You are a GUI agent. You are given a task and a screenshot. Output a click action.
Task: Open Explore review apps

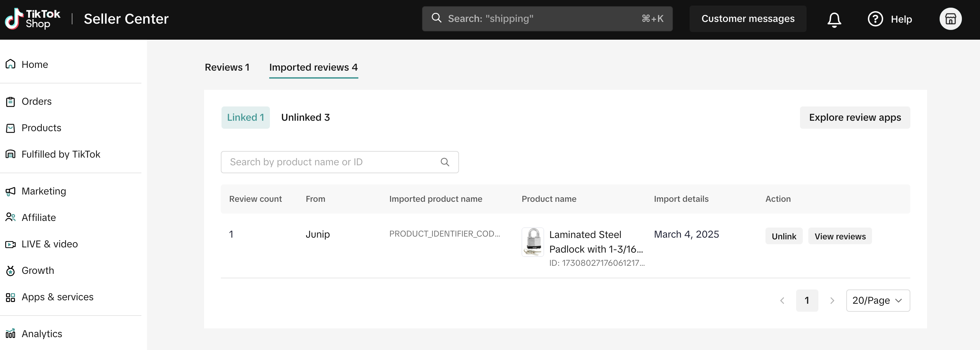855,118
